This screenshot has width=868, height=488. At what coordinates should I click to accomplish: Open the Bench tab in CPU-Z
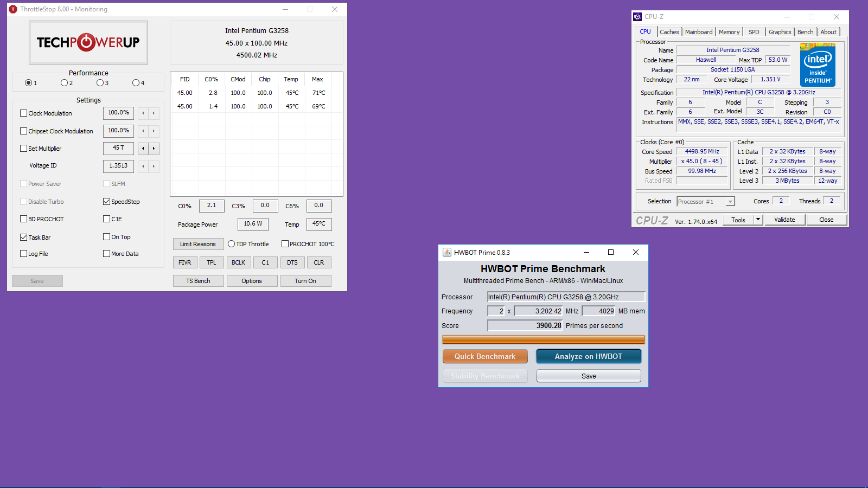(806, 32)
